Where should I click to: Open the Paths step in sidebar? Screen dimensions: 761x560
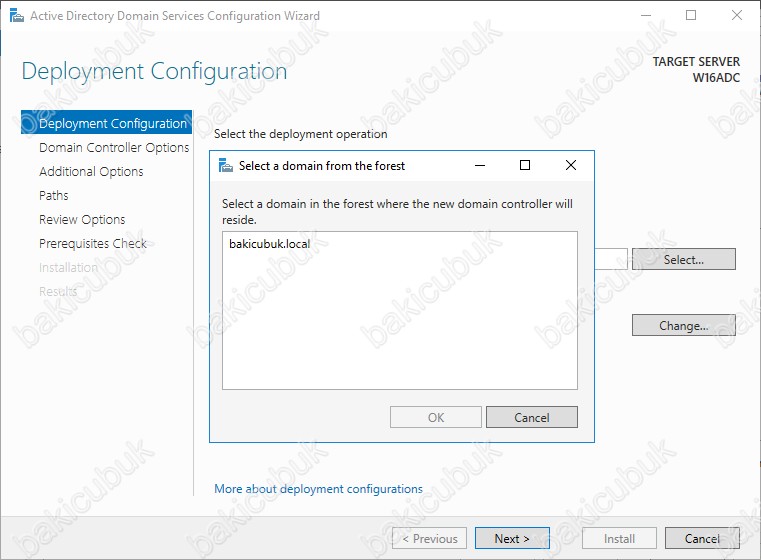[54, 196]
